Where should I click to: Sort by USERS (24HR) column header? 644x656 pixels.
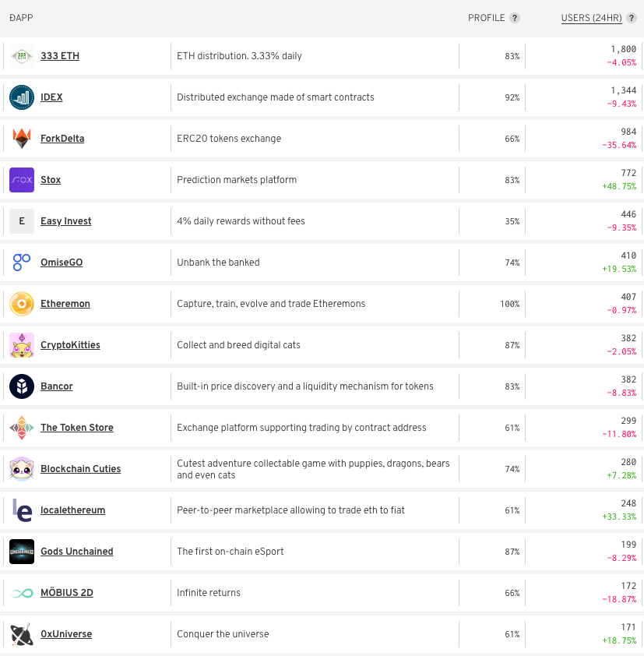(591, 18)
